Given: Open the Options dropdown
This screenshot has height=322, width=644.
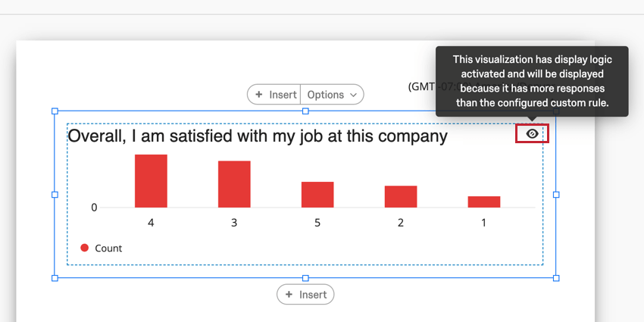Looking at the screenshot, I should point(332,95).
